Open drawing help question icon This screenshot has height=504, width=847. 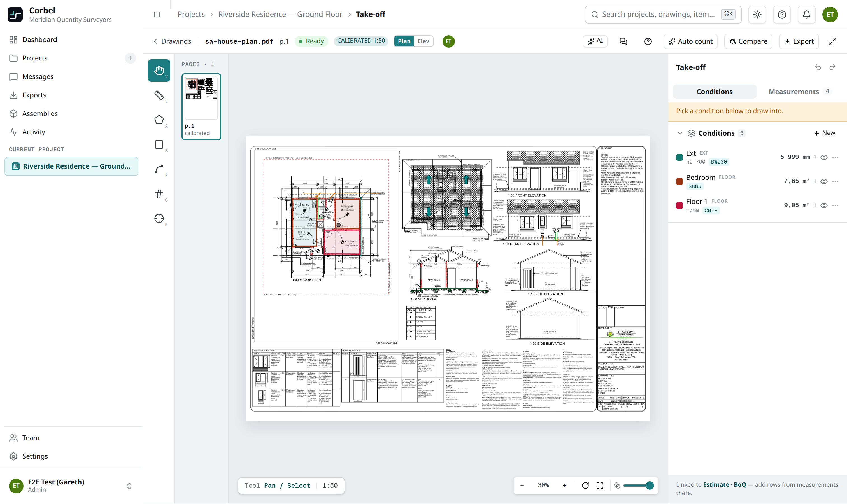click(x=648, y=41)
